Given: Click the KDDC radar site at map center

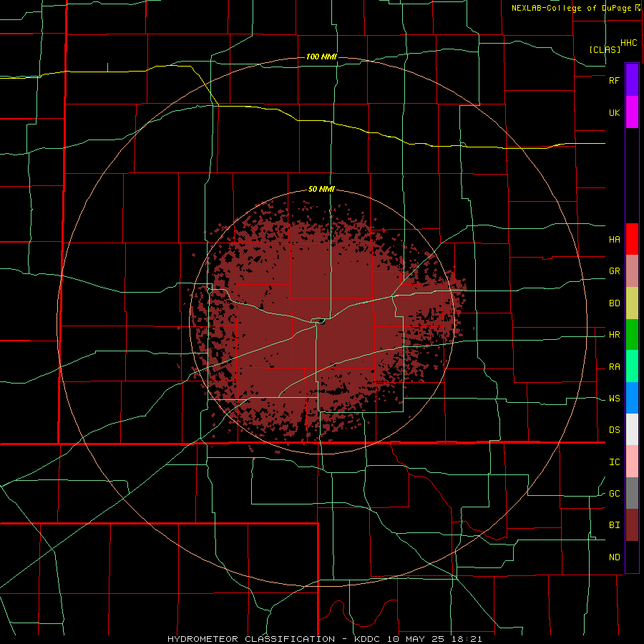Looking at the screenshot, I should [x=321, y=322].
